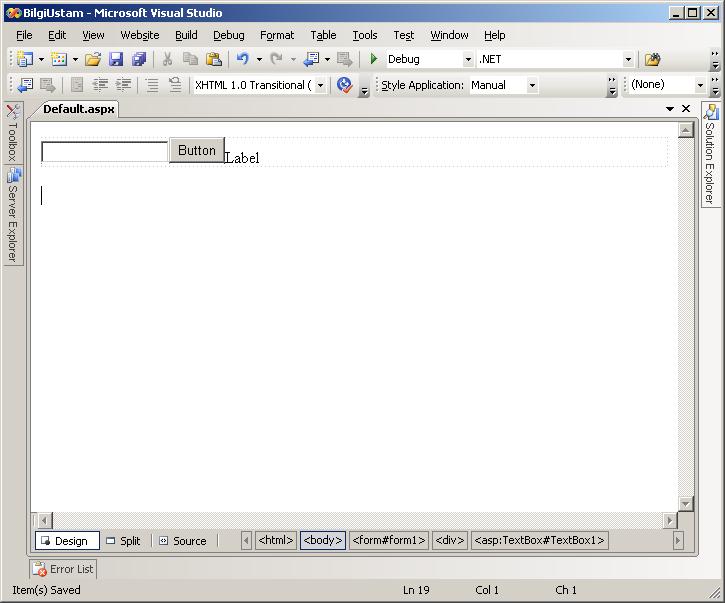The width and height of the screenshot is (725, 603).
Task: Open the Website menu
Action: tap(140, 35)
